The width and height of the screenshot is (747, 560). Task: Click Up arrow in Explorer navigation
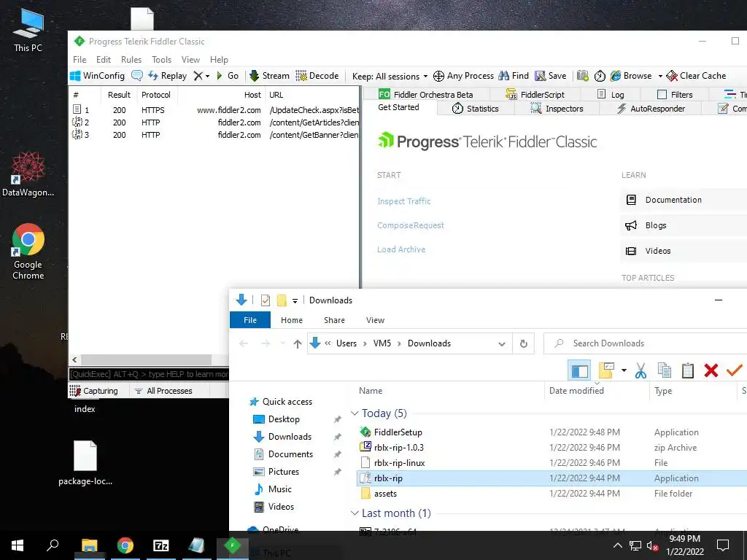pos(298,344)
